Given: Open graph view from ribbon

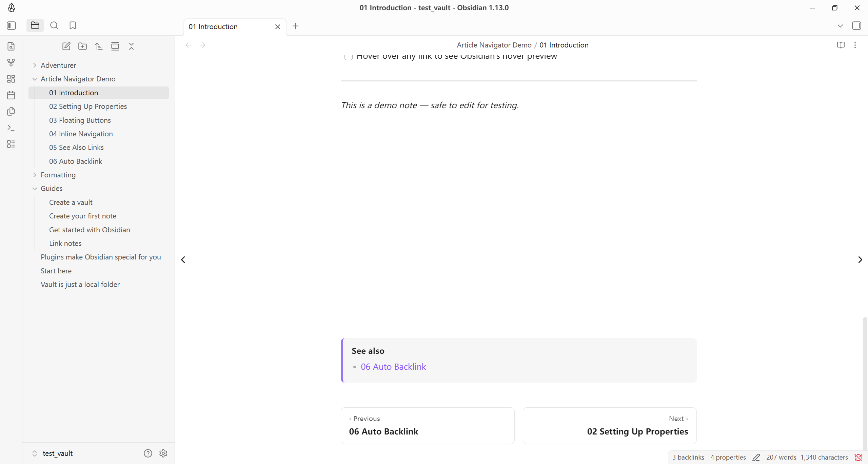Looking at the screenshot, I should click(x=11, y=63).
